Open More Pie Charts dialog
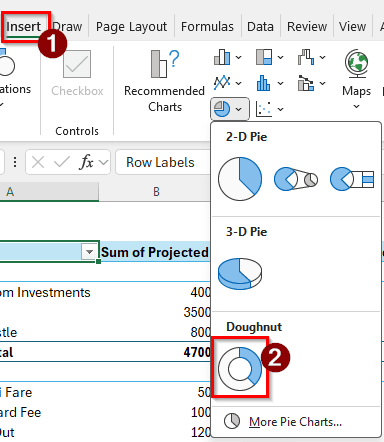 [296, 422]
